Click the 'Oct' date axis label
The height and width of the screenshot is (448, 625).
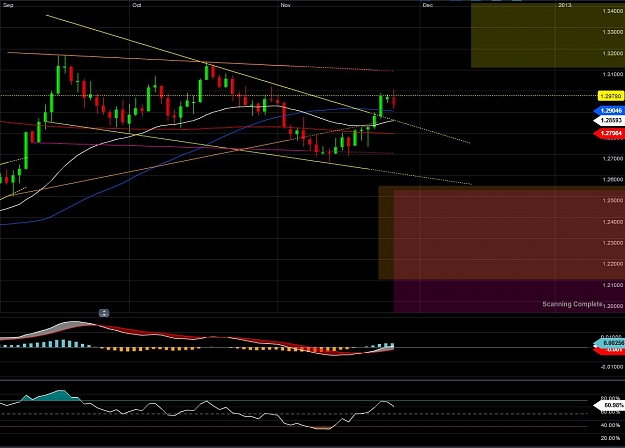[137, 5]
